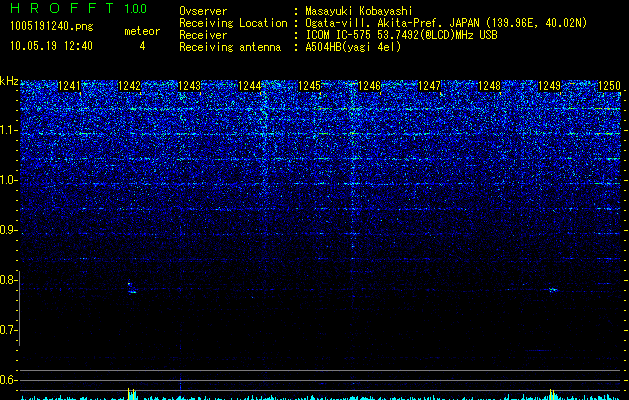
Task: Click the date stamp 10.05.19 12:40
Action: point(51,46)
